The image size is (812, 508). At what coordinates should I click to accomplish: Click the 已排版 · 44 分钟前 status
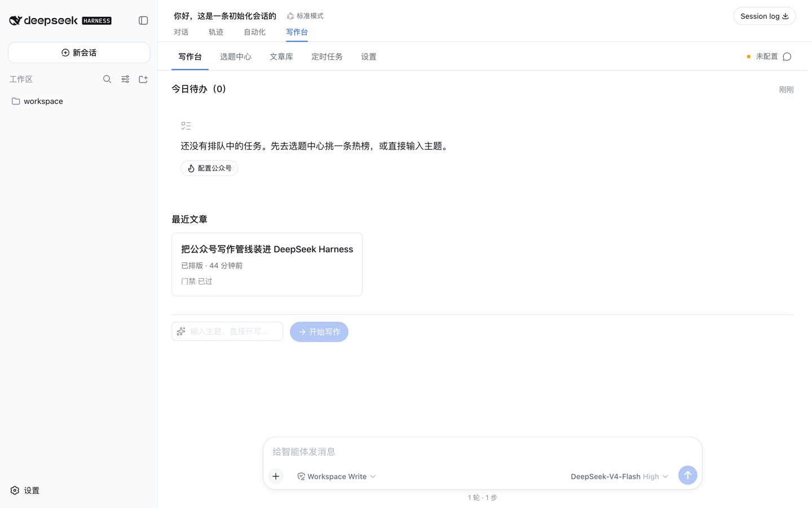[212, 265]
